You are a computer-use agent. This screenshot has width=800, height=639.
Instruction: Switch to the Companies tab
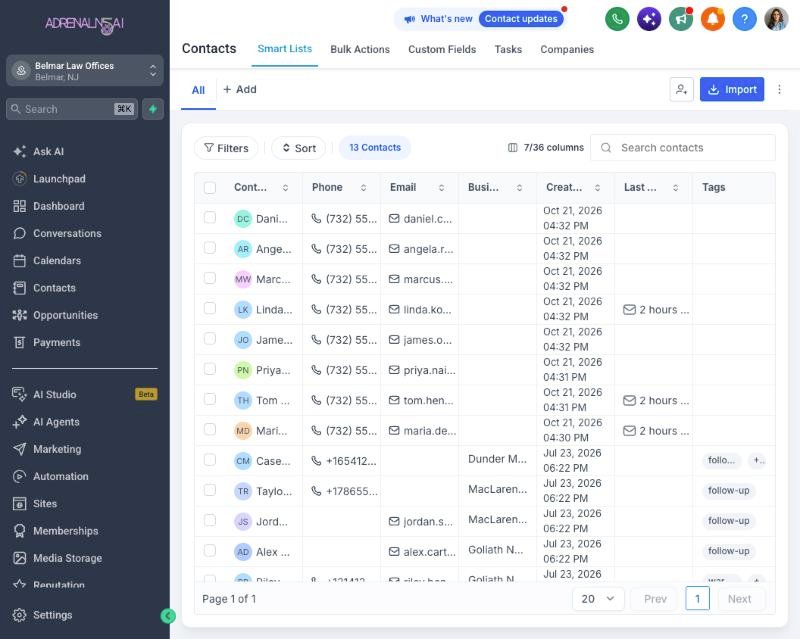(567, 50)
